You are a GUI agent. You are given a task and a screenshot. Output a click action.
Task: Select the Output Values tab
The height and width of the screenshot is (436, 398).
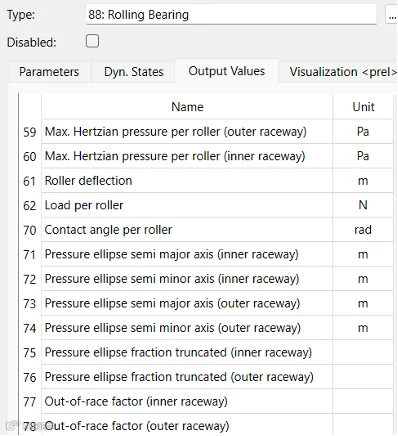point(227,71)
